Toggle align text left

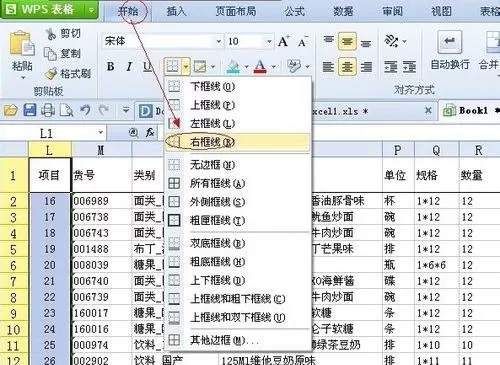pos(328,67)
